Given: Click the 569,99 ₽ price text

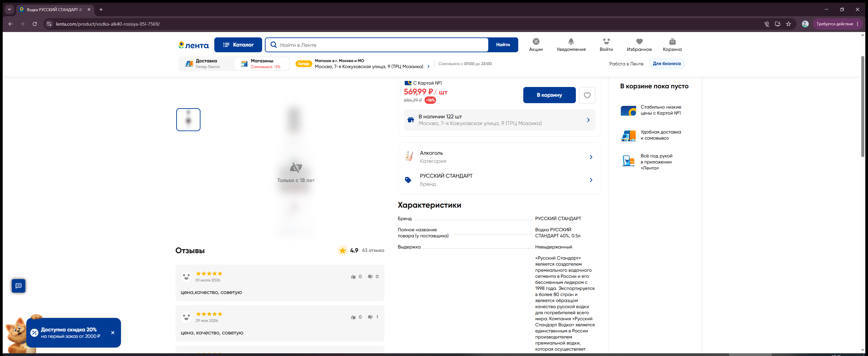Looking at the screenshot, I should (426, 92).
